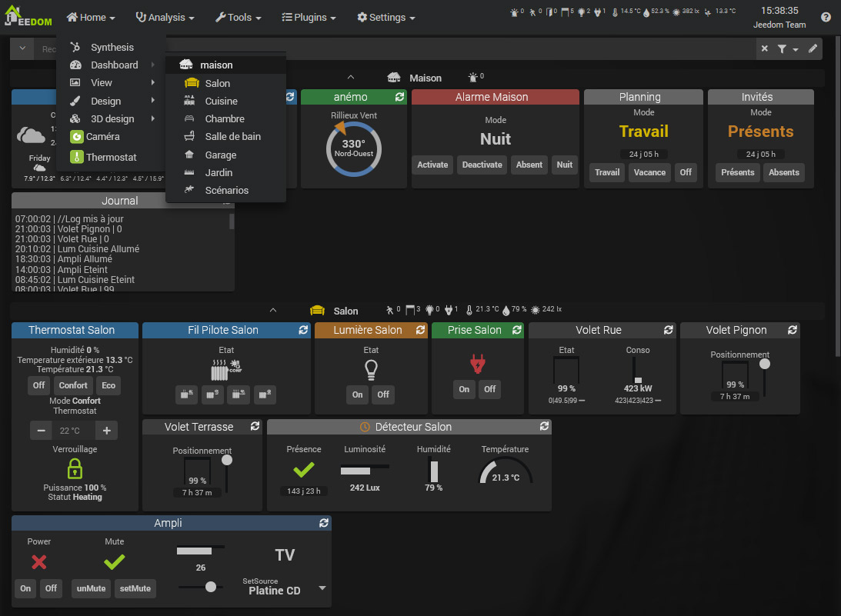
Task: Switch Prise Salon On
Action: point(464,389)
